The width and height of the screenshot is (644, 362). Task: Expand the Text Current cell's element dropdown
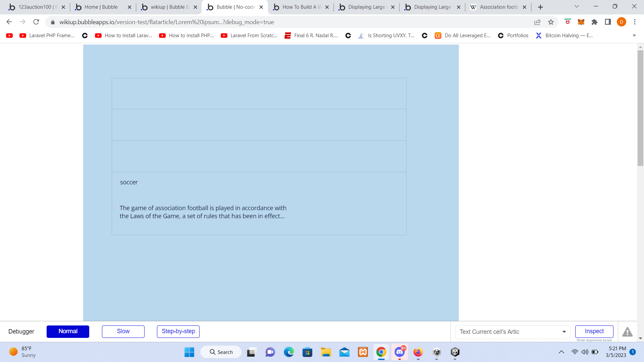[564, 332]
